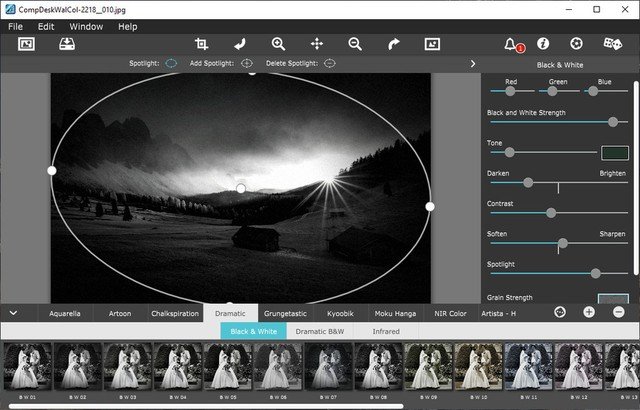Select the B W 11 preset thumbnail

[529, 366]
